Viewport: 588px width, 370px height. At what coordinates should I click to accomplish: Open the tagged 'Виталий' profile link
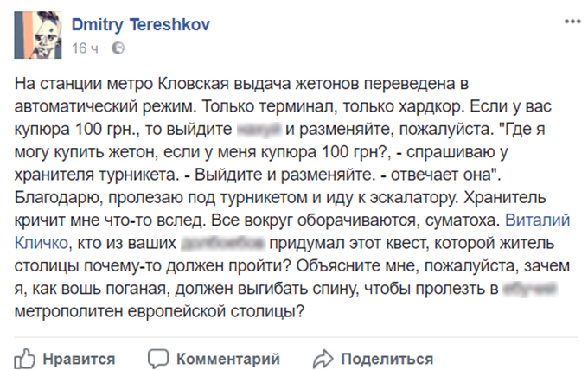tap(537, 220)
